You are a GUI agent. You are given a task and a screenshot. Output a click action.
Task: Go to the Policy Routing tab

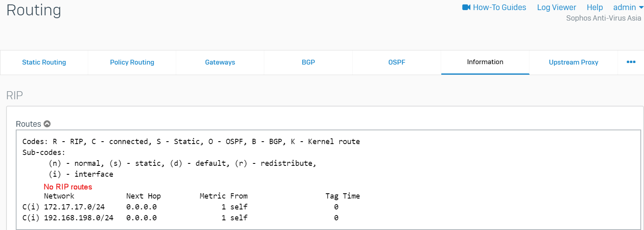pos(132,62)
